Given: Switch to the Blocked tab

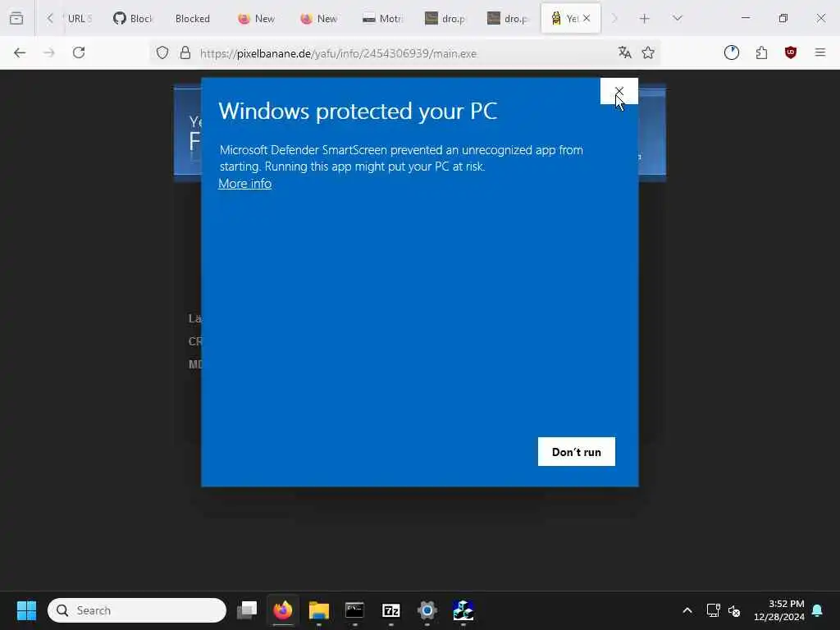Looking at the screenshot, I should tap(193, 18).
